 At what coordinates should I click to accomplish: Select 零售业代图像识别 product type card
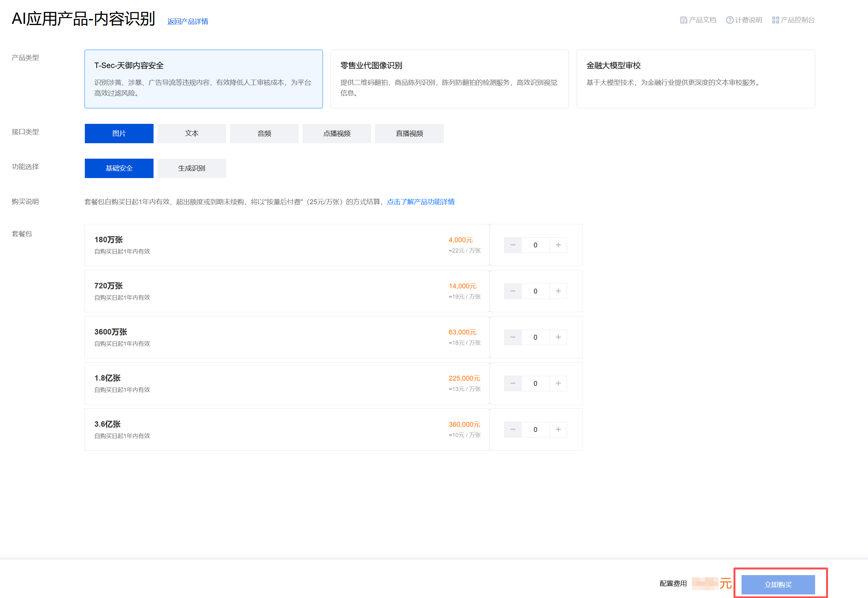[x=449, y=79]
